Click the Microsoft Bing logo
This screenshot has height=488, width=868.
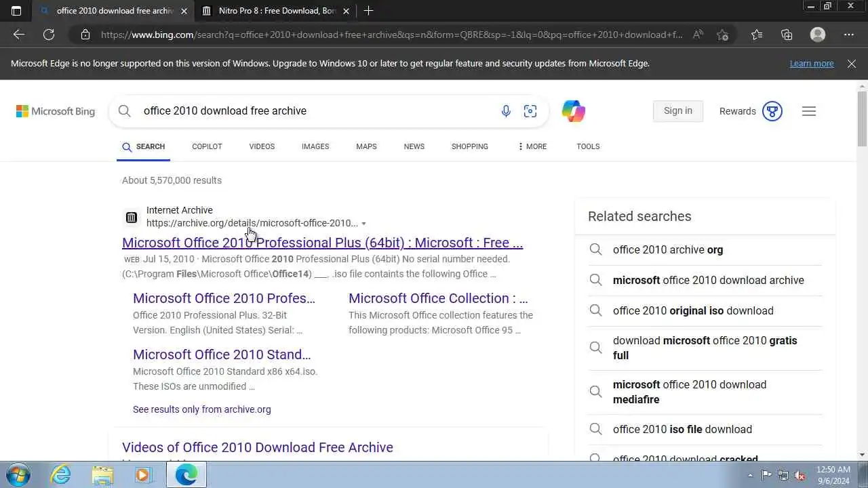click(x=56, y=111)
